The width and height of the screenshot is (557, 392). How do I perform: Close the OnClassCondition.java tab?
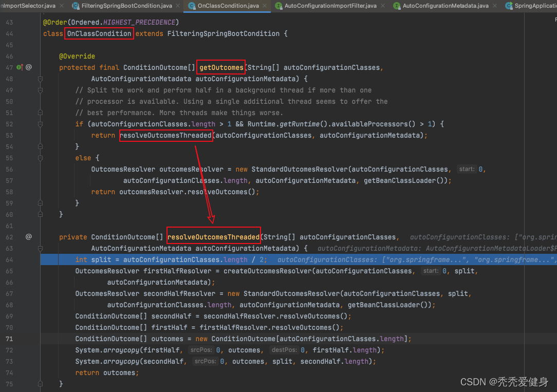[x=266, y=6]
